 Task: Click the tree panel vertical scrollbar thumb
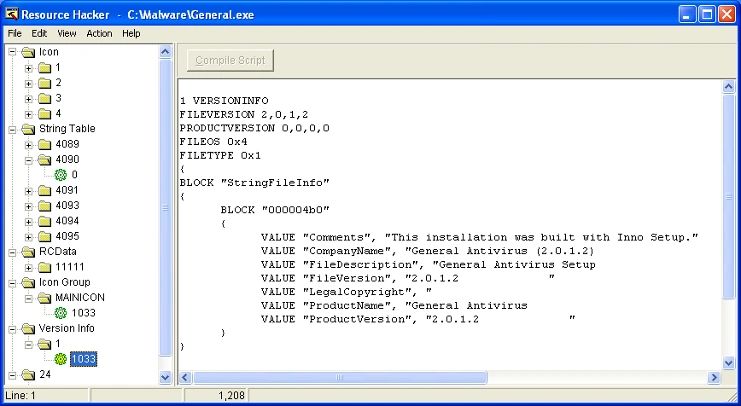click(x=165, y=208)
